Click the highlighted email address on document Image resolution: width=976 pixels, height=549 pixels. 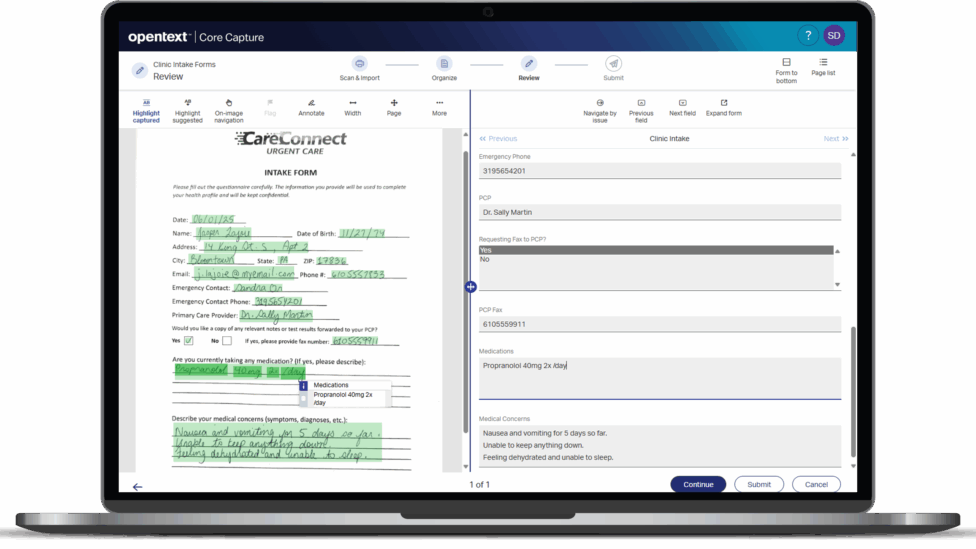pyautogui.click(x=244, y=274)
